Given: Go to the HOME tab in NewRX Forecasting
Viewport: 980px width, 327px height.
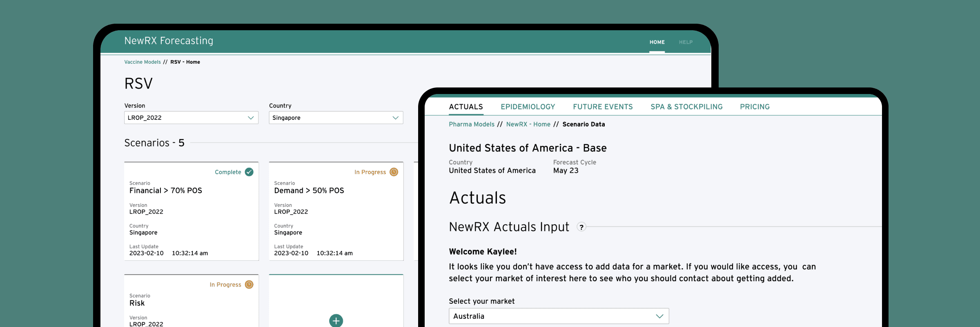Looking at the screenshot, I should (x=657, y=42).
